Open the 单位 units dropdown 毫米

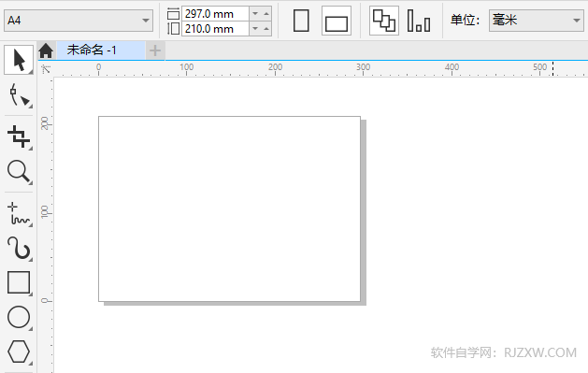pyautogui.click(x=537, y=21)
